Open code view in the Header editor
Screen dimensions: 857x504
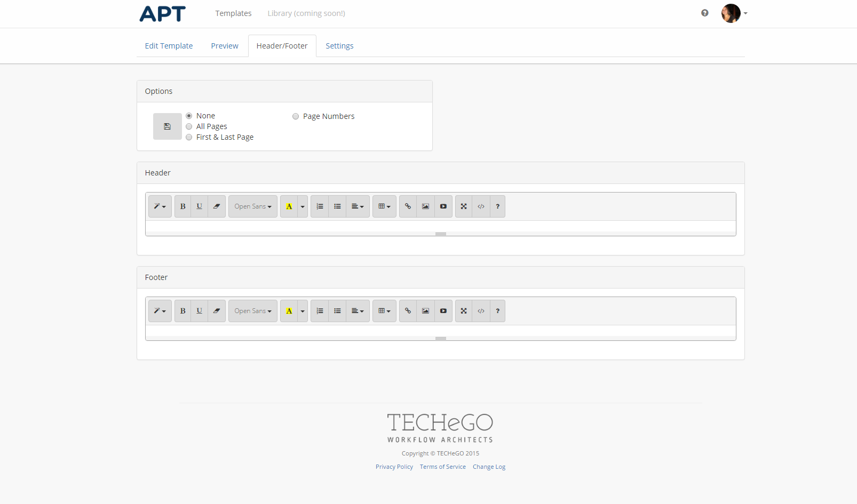coord(481,206)
